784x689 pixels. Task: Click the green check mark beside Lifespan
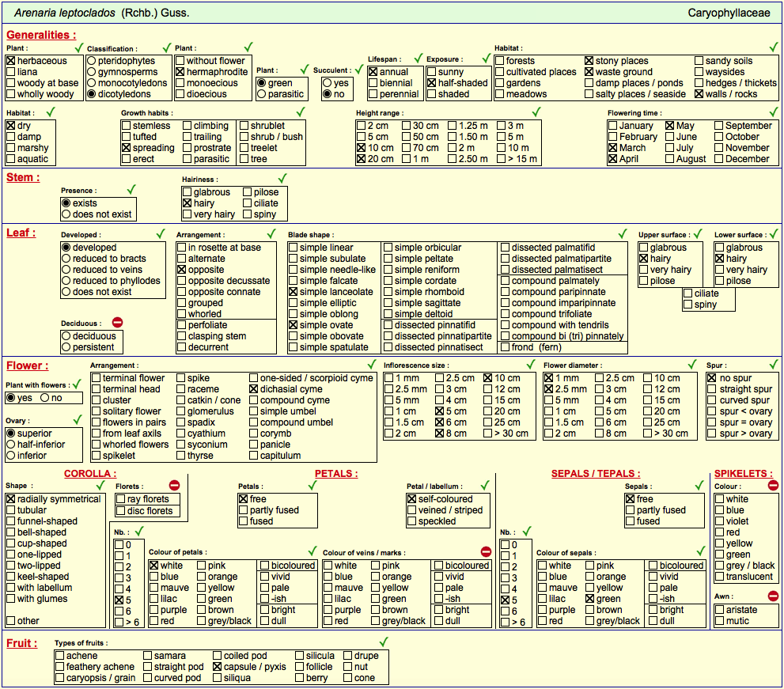(x=419, y=59)
